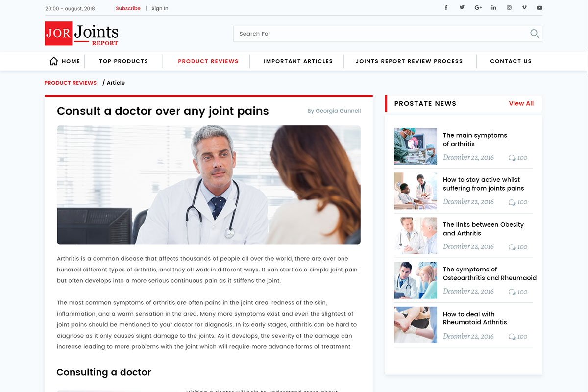Screen dimensions: 588x392
Task: Open the TOP PRODUCTS menu
Action: (123, 61)
